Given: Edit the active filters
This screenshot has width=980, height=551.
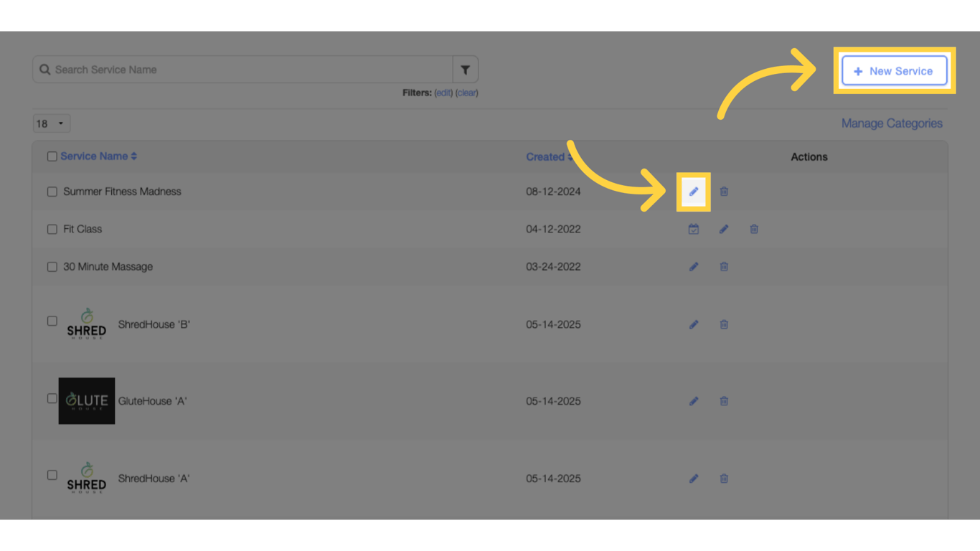Looking at the screenshot, I should click(x=443, y=93).
